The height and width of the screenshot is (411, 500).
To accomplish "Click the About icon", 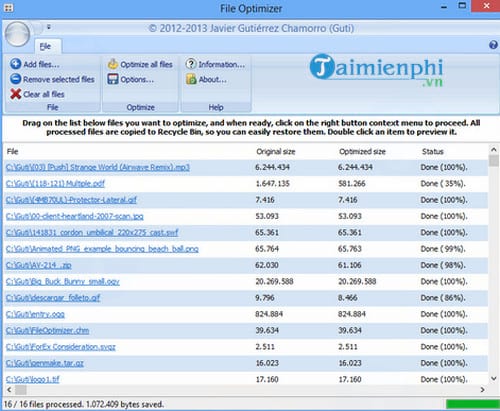I will coord(191,79).
